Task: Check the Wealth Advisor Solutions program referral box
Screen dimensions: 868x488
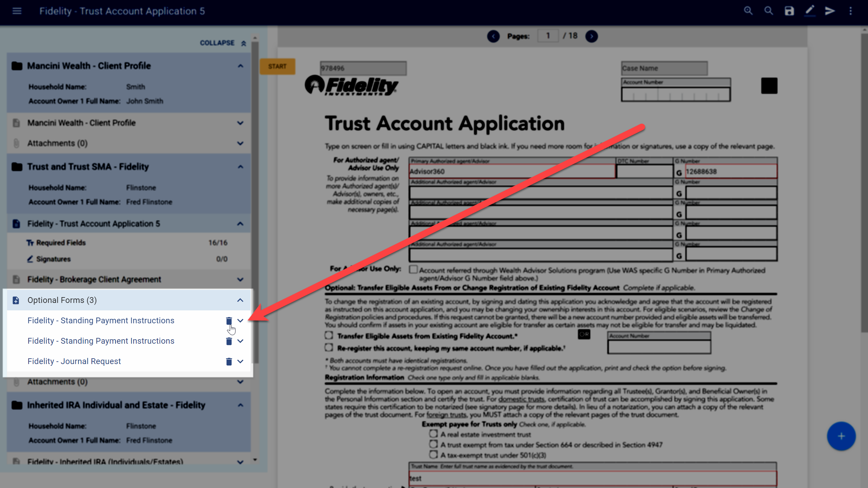Action: [x=413, y=270]
